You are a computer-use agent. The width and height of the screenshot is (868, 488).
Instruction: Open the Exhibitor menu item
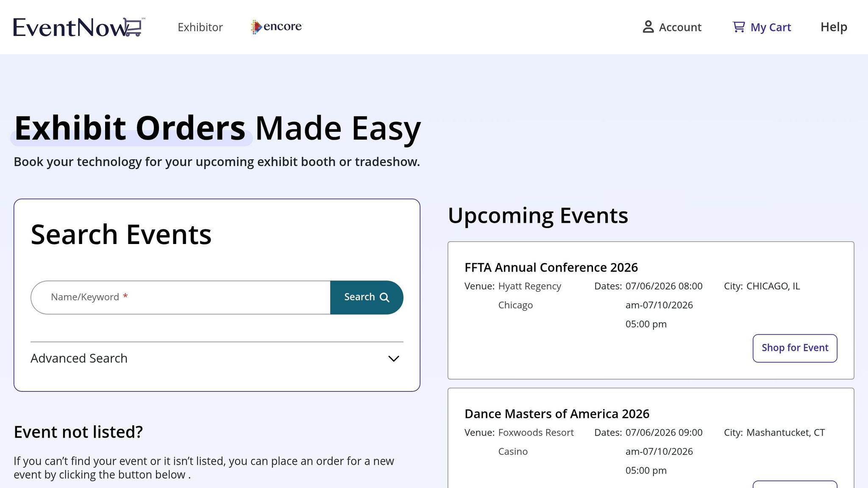pos(200,27)
